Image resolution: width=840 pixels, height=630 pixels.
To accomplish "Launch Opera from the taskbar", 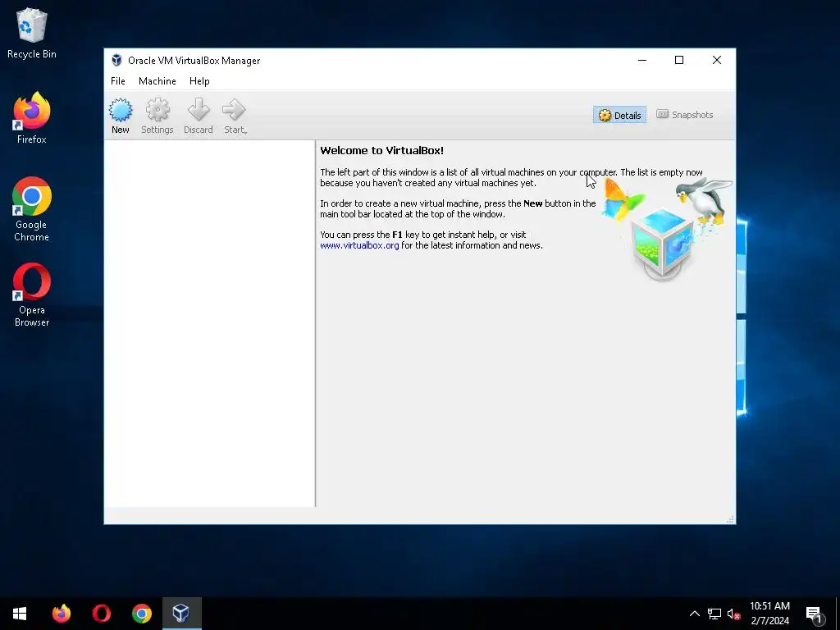I will click(101, 614).
